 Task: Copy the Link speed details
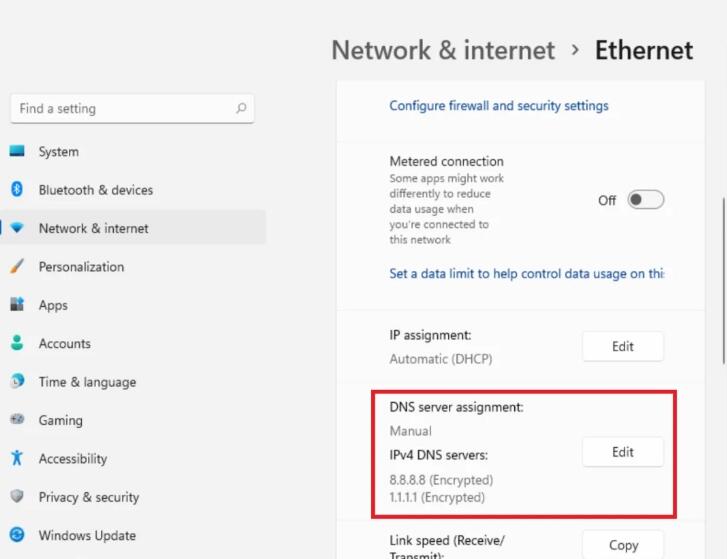(623, 545)
